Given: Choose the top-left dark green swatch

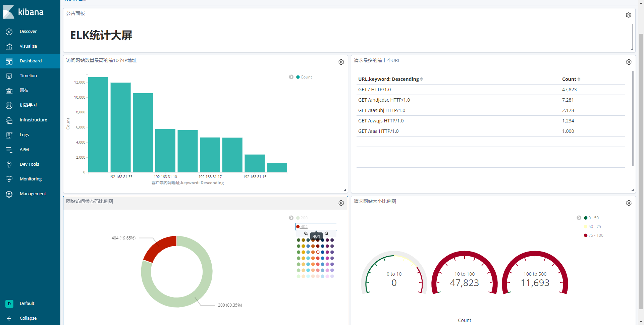Looking at the screenshot, I should 299,240.
